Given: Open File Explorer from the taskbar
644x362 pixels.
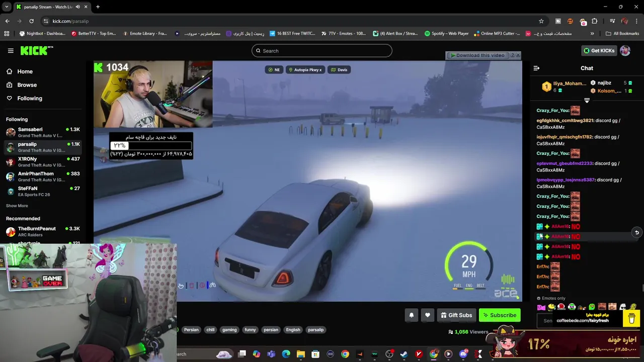Looking at the screenshot, I should click(301, 354).
